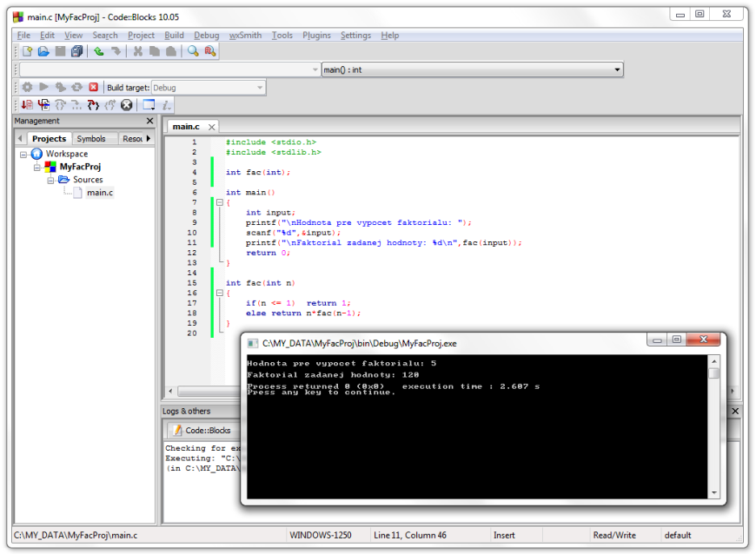Close the Logs & others panel
Image resolution: width=756 pixels, height=554 pixels.
[735, 411]
